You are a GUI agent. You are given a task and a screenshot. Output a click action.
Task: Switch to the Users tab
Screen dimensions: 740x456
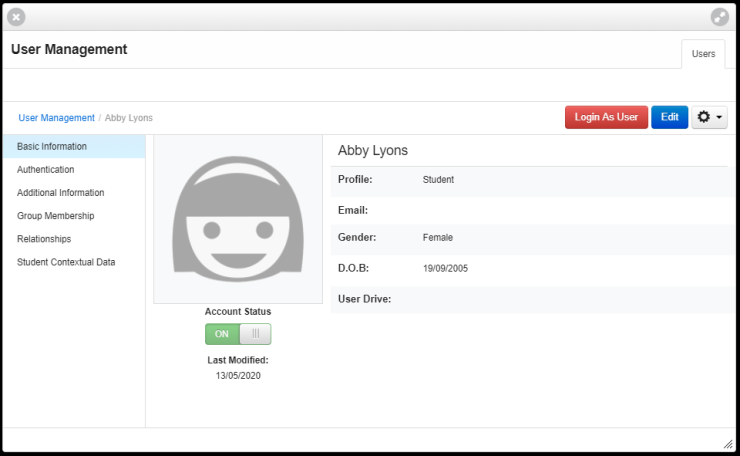[703, 54]
